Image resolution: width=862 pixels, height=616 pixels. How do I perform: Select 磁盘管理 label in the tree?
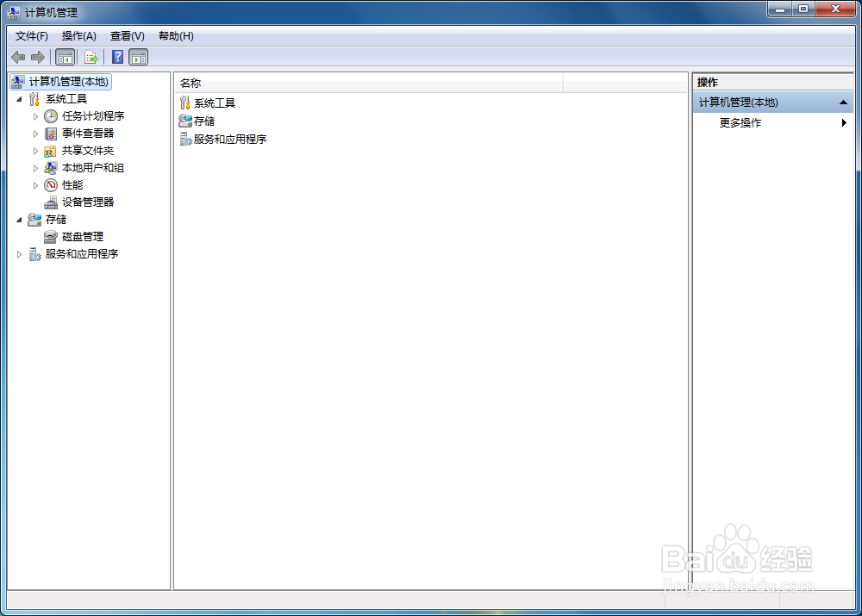83,237
